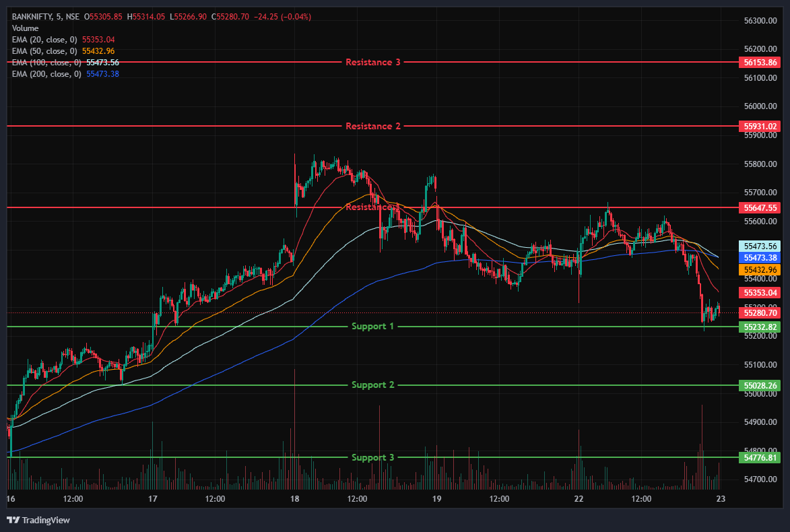Click the 55100.00 price axis label
Screen dimensions: 790x532
coord(760,365)
